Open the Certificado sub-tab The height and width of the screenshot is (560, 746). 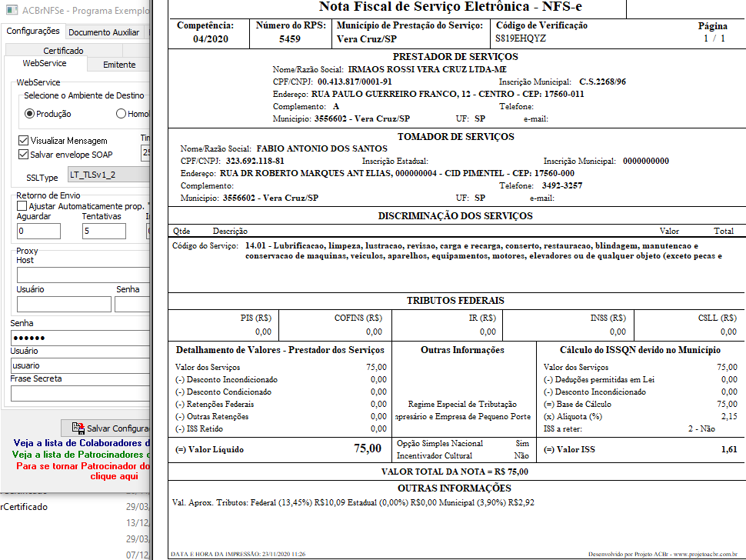[63, 51]
